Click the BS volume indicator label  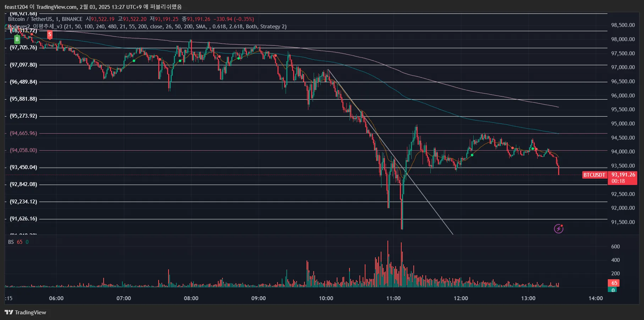pos(11,242)
